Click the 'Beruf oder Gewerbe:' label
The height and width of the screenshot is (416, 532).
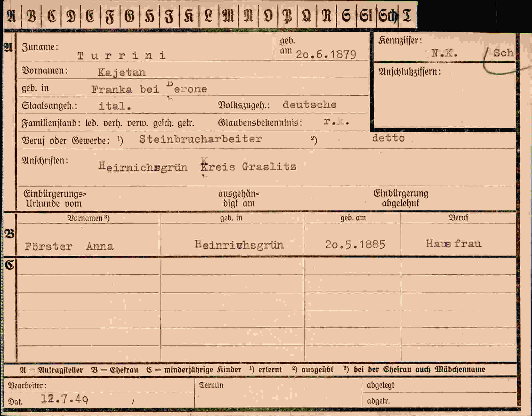point(66,141)
